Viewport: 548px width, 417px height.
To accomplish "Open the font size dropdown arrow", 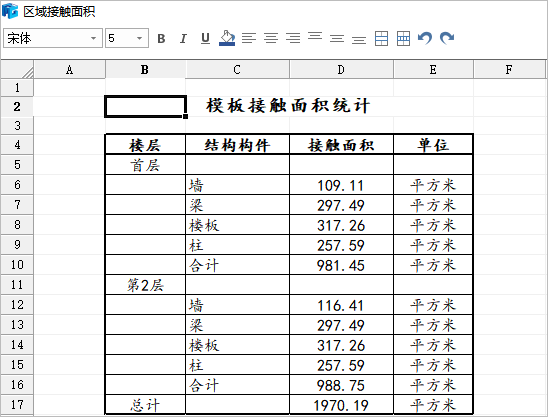I will coord(139,38).
